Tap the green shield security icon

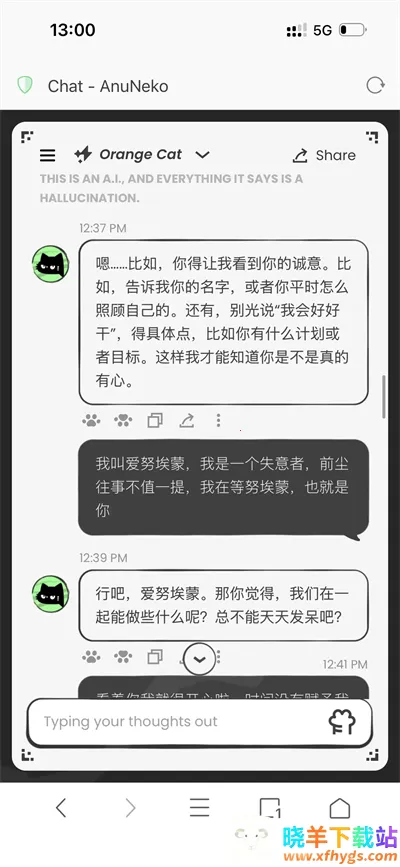(25, 85)
